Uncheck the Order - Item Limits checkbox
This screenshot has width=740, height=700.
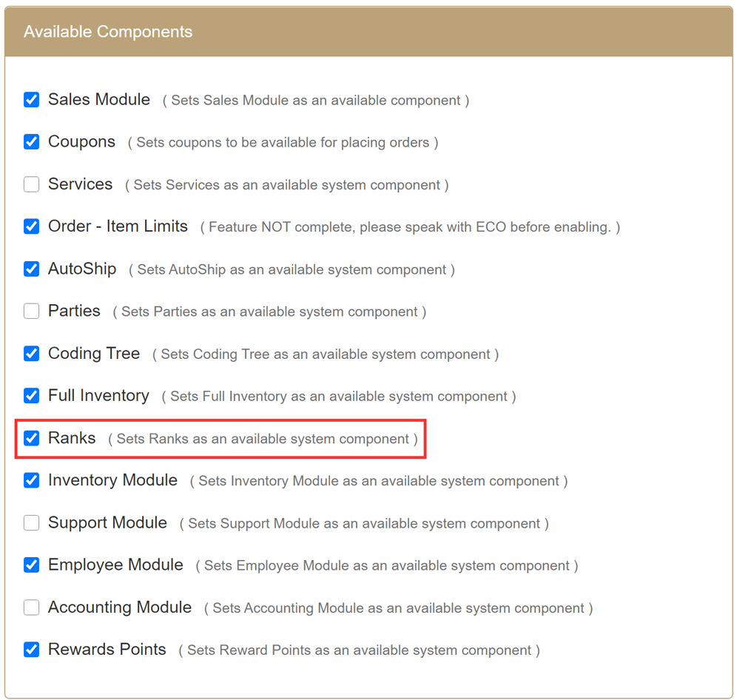[x=31, y=226]
